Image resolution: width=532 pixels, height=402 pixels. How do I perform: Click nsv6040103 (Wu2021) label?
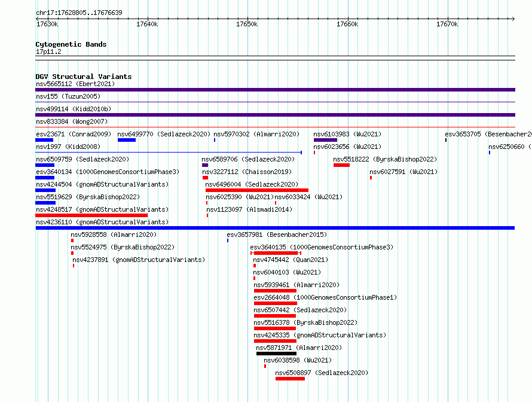[x=287, y=272]
